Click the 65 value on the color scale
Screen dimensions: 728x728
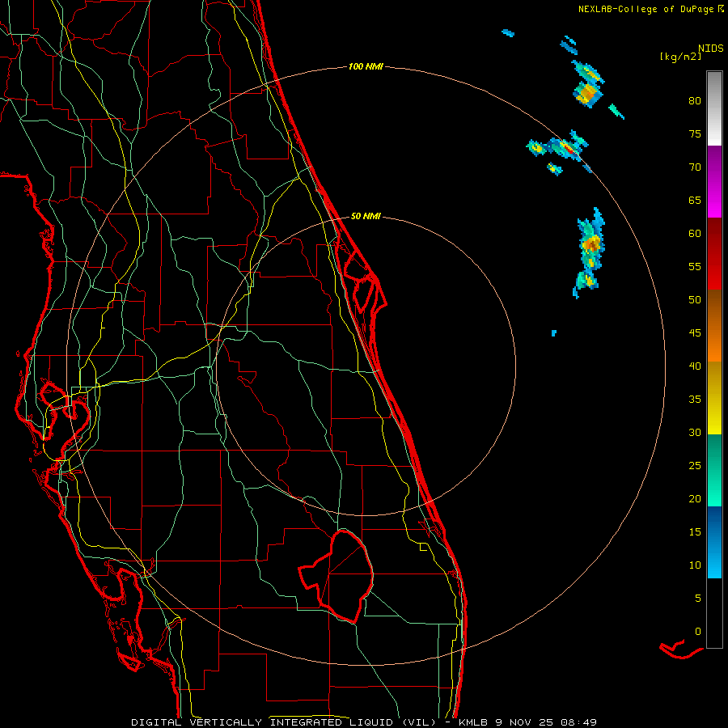[695, 201]
